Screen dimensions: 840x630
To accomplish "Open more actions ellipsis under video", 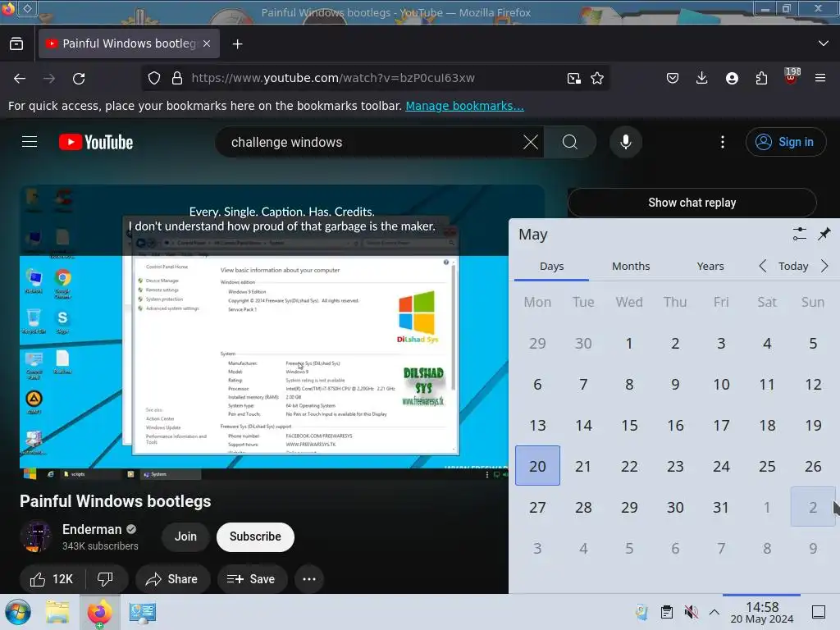I will [309, 579].
